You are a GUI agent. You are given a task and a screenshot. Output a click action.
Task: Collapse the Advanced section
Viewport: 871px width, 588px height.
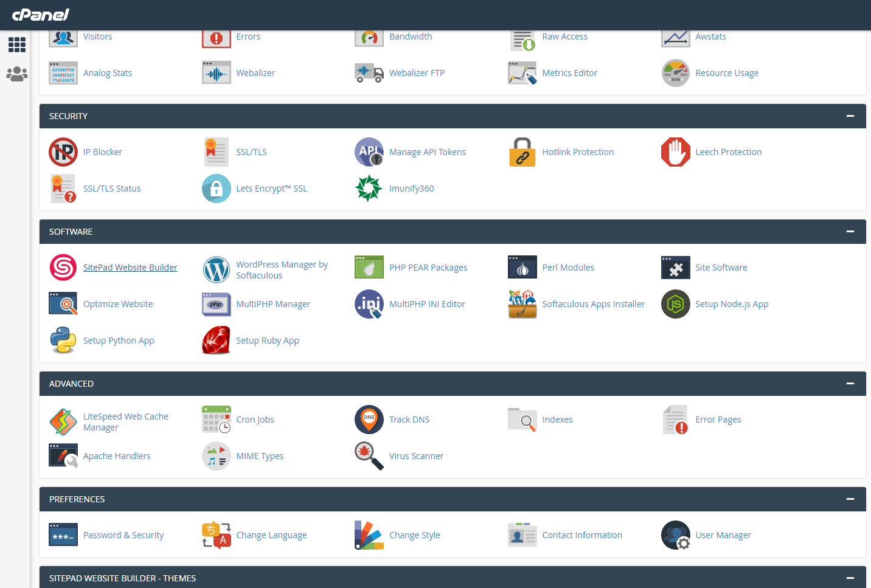click(850, 384)
